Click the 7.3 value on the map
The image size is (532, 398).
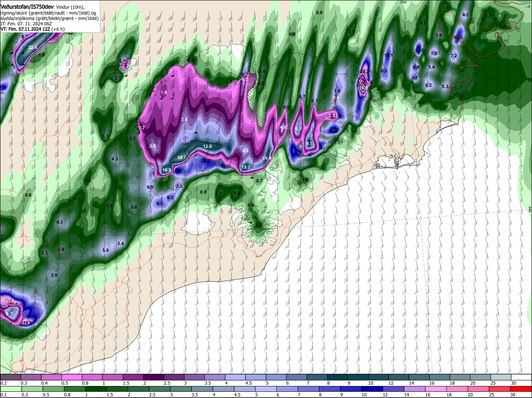click(179, 187)
